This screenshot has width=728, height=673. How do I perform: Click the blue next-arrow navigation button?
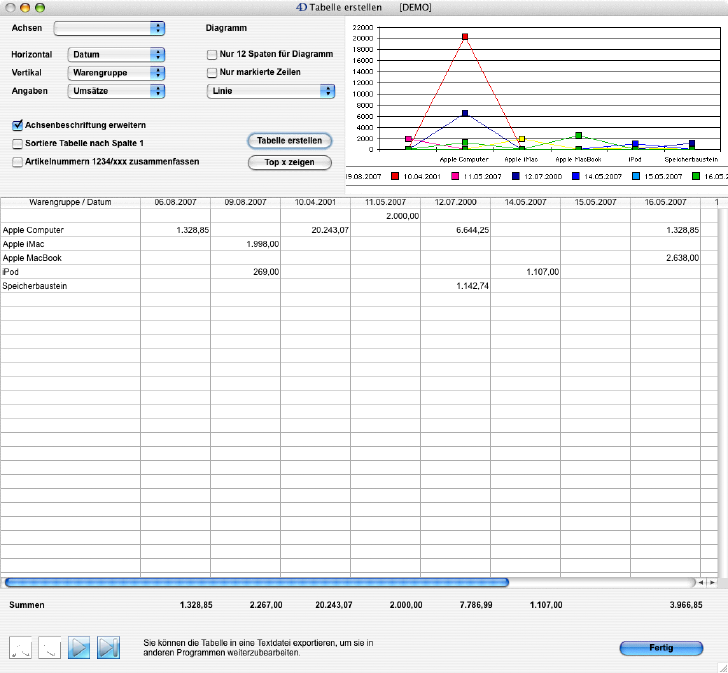pos(79,647)
